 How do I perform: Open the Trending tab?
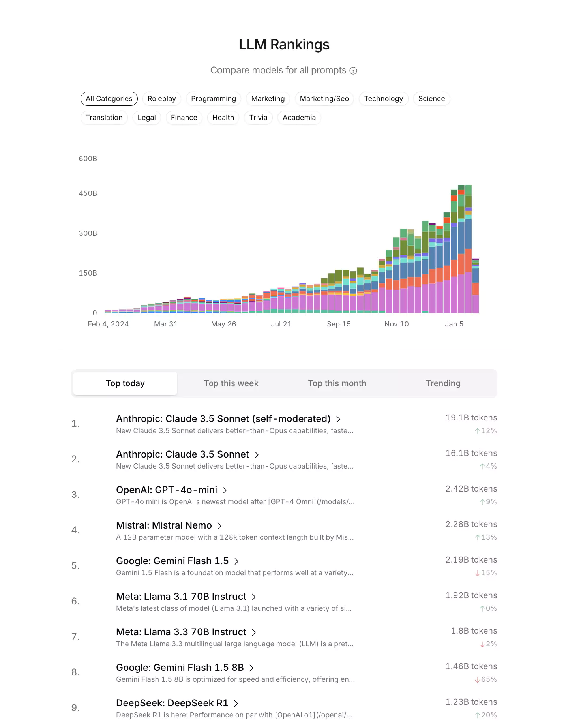tap(443, 383)
